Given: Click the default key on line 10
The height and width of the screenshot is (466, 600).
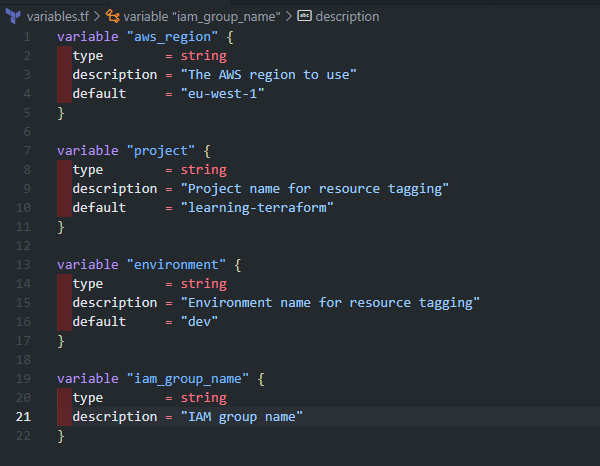Looking at the screenshot, I should [x=99, y=208].
